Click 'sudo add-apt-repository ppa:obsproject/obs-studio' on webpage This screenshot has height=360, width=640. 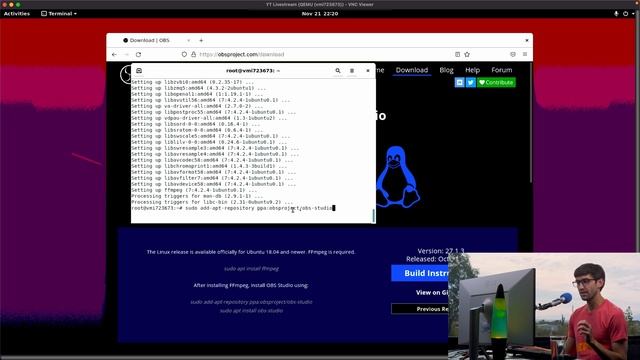pos(251,302)
